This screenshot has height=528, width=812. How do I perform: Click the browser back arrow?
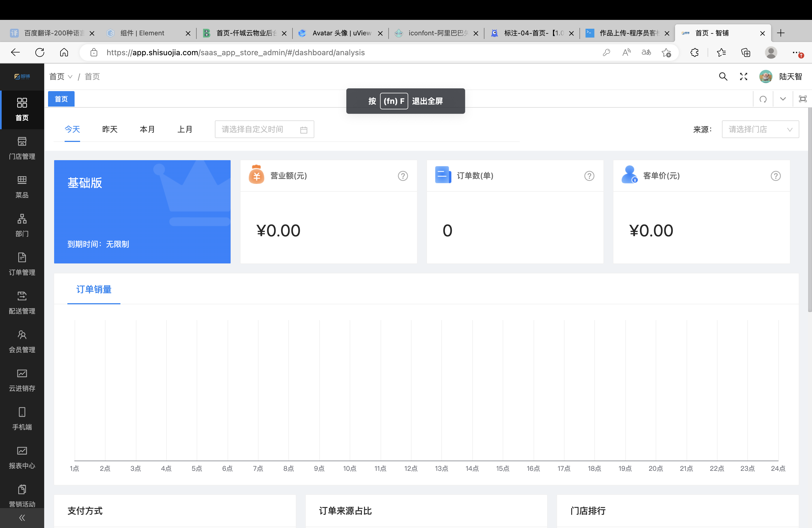[x=15, y=52]
